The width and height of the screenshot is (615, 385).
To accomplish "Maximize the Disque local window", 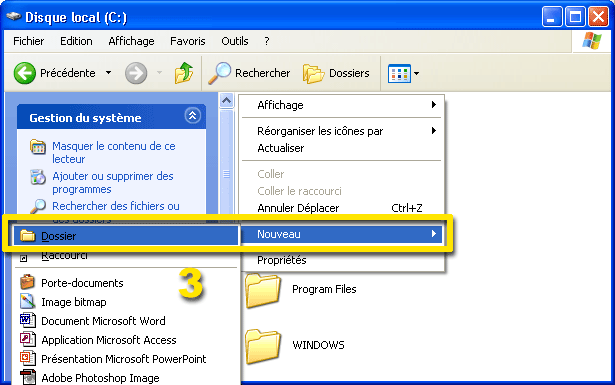I will [x=575, y=17].
